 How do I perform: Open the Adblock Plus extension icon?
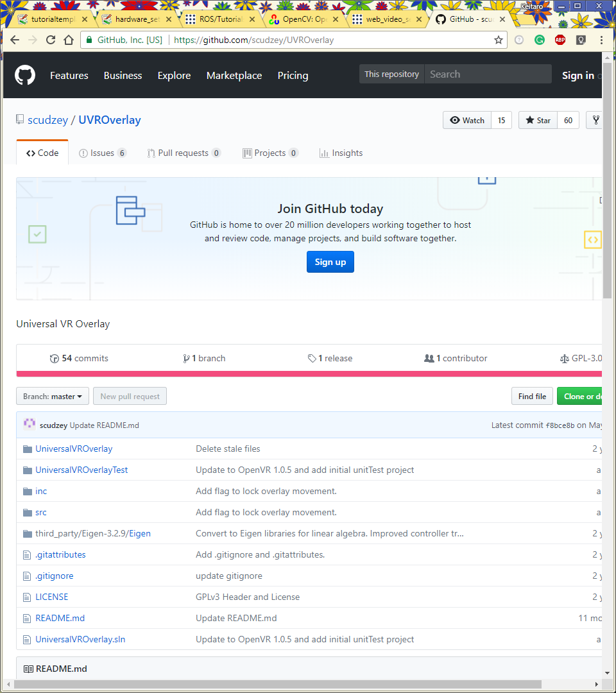tap(560, 40)
